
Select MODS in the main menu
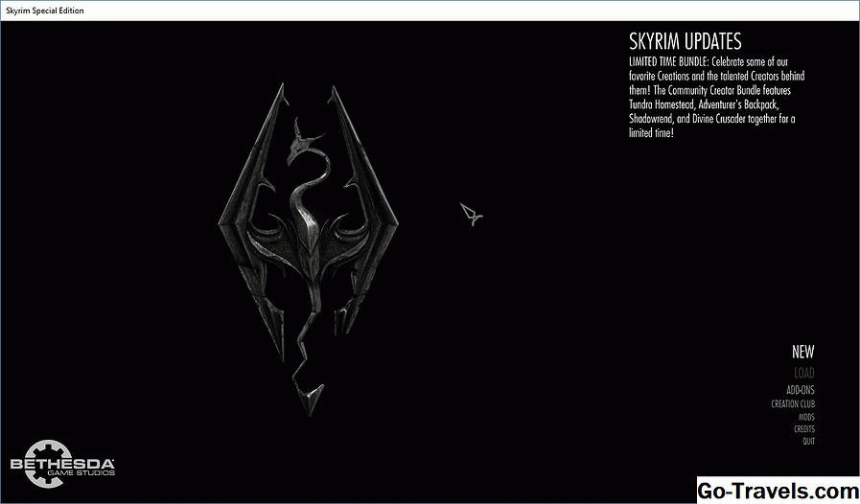[x=806, y=417]
